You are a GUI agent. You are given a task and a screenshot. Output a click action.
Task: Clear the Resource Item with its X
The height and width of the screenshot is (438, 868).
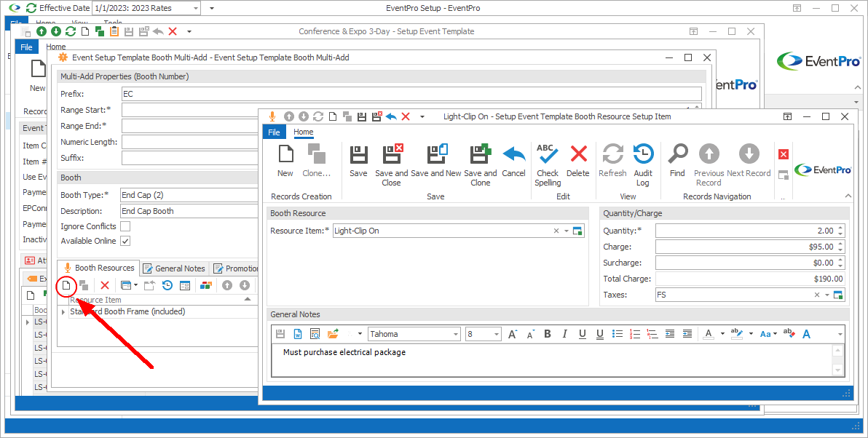pos(556,231)
